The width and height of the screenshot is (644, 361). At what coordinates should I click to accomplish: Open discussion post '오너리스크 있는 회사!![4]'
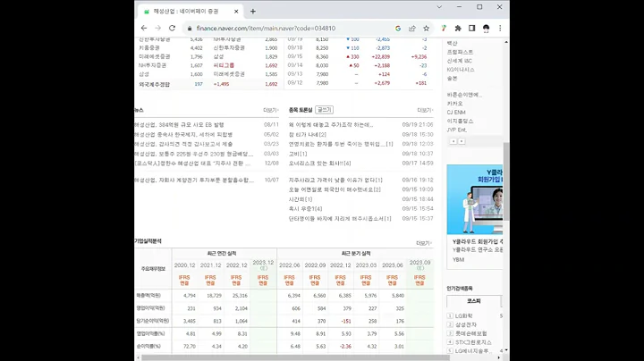click(319, 164)
